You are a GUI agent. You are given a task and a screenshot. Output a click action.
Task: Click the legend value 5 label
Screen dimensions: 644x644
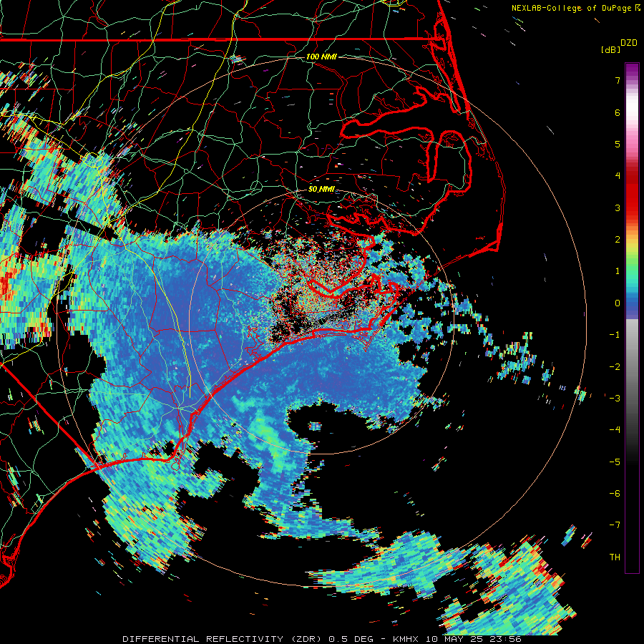tap(618, 144)
